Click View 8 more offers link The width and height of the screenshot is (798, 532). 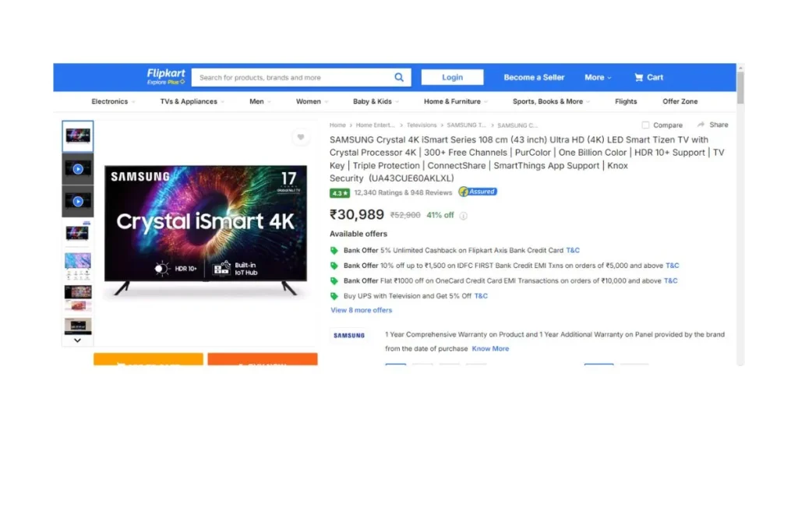coord(362,310)
